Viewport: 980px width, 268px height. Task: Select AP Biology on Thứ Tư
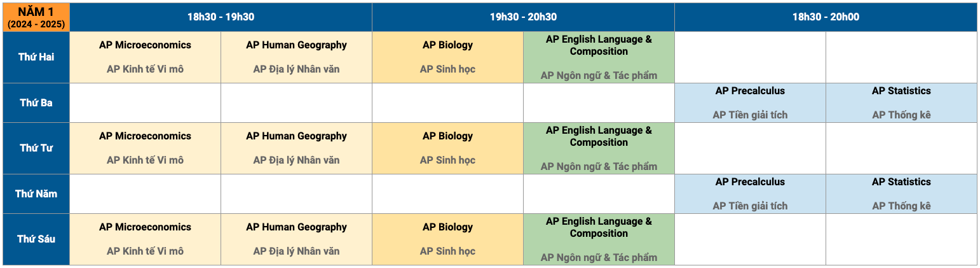click(447, 148)
